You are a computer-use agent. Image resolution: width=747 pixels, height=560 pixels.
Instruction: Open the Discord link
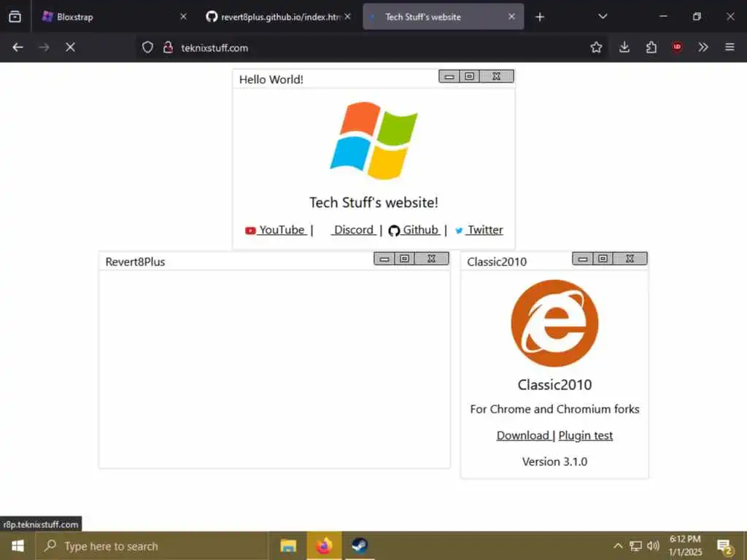click(x=354, y=230)
